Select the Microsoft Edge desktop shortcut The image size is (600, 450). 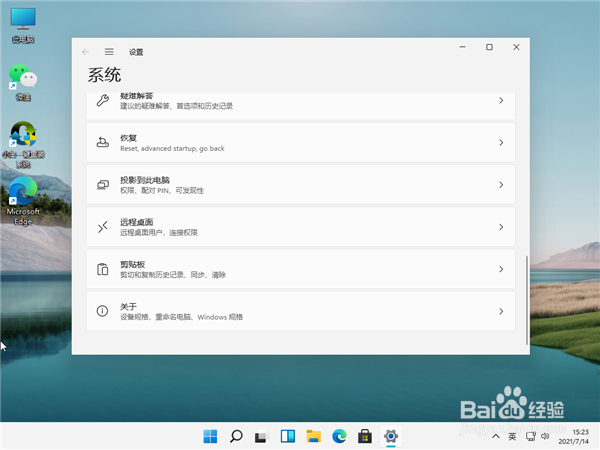point(23,201)
